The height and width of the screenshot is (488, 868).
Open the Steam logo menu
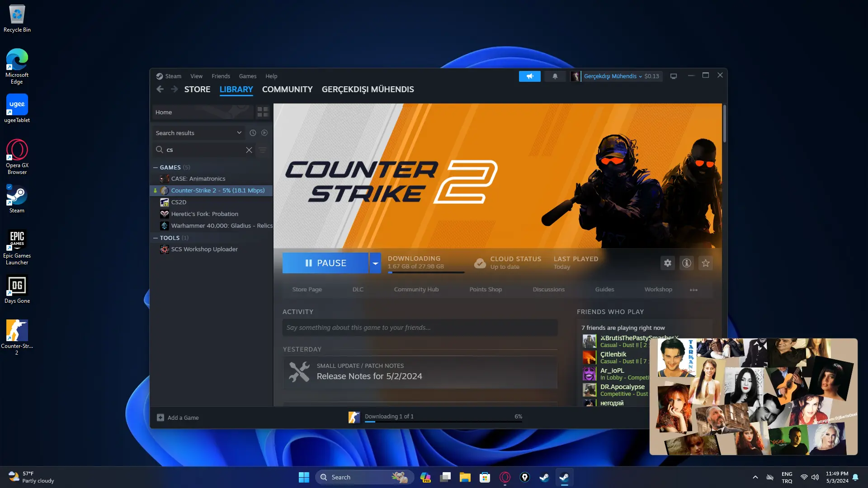(x=169, y=76)
